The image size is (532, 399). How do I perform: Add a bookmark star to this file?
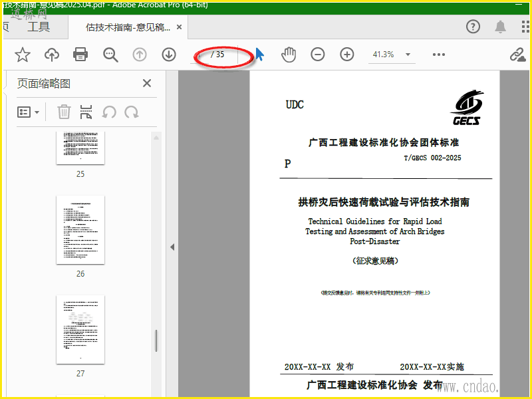tap(23, 55)
